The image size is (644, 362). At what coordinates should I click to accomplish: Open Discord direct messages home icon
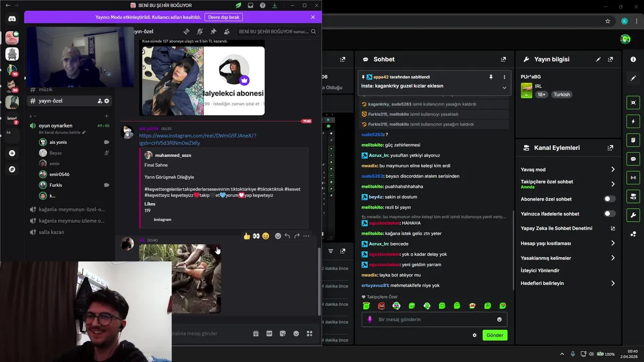coord(12,19)
